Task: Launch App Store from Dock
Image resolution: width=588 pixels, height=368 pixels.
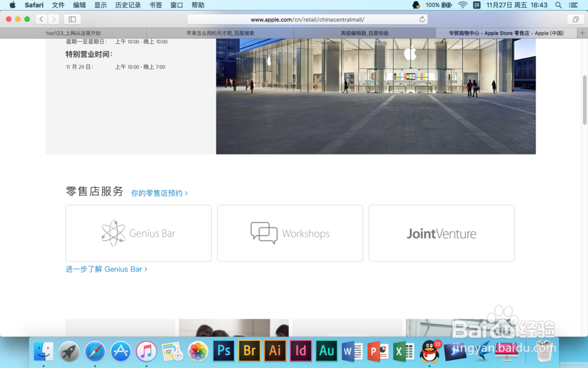Action: (121, 352)
